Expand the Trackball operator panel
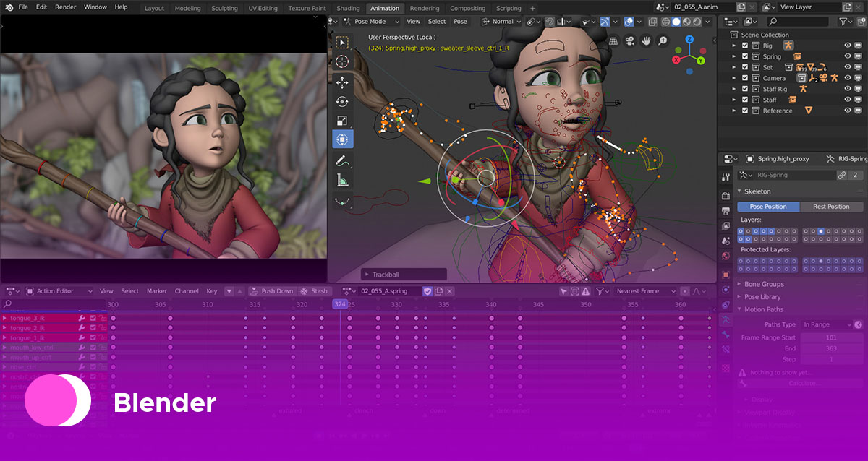 (404, 275)
